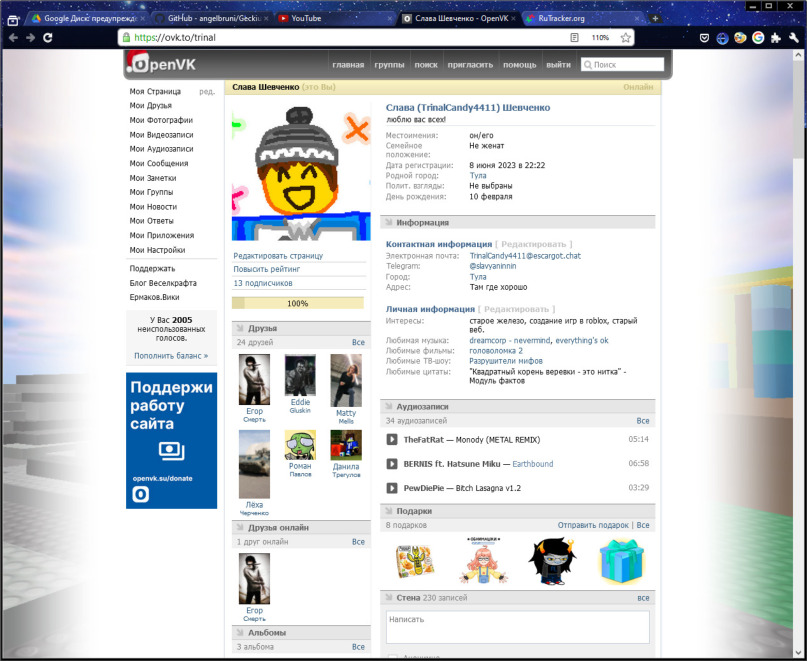Screen dimensions: 807x661
Task: Click the address bar URL ovk.to/trinal
Action: point(175,38)
